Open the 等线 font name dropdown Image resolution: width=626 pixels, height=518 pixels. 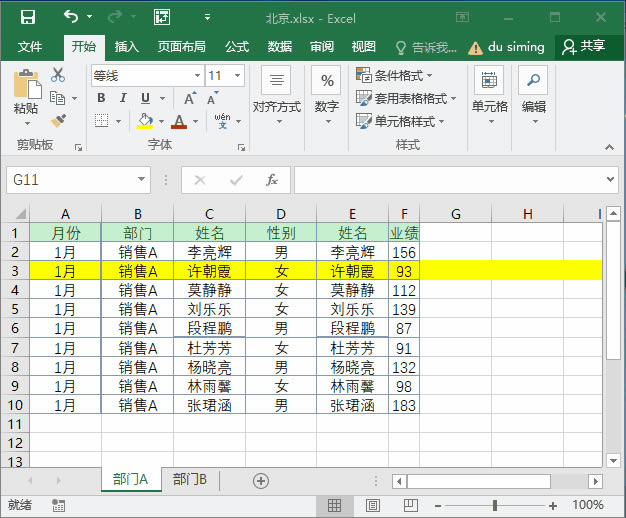pos(197,75)
